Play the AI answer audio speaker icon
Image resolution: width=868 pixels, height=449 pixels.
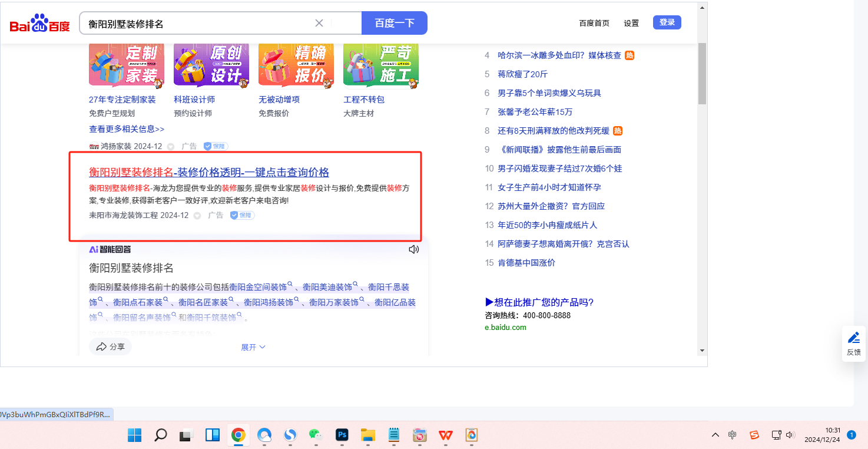413,249
